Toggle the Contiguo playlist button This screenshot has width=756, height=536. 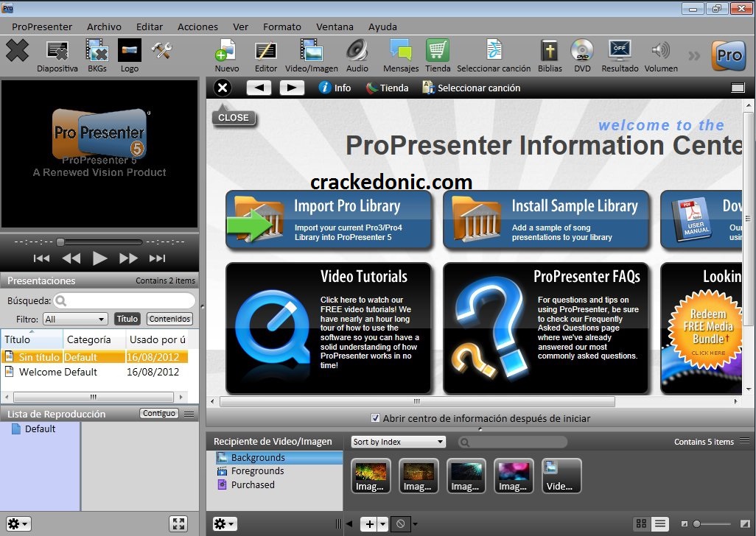(159, 413)
